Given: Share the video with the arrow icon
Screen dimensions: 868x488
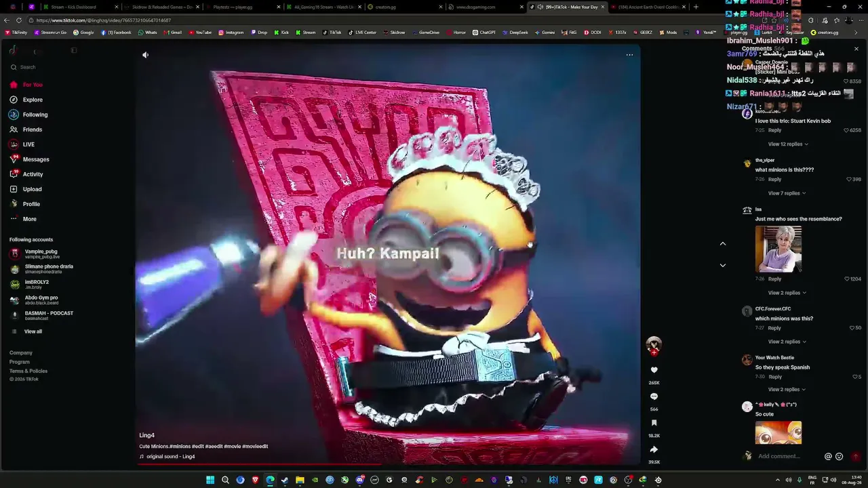Looking at the screenshot, I should pyautogui.click(x=654, y=449).
